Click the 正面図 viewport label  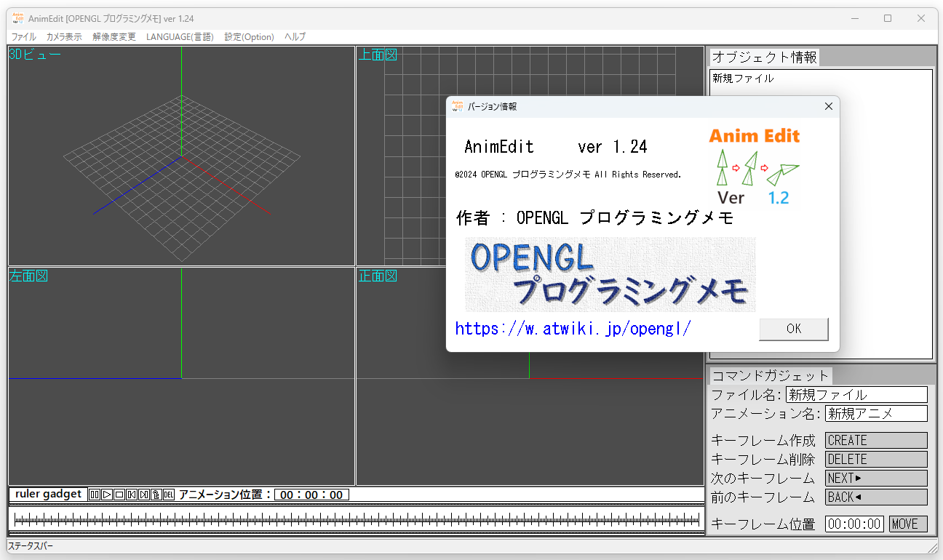pos(378,276)
